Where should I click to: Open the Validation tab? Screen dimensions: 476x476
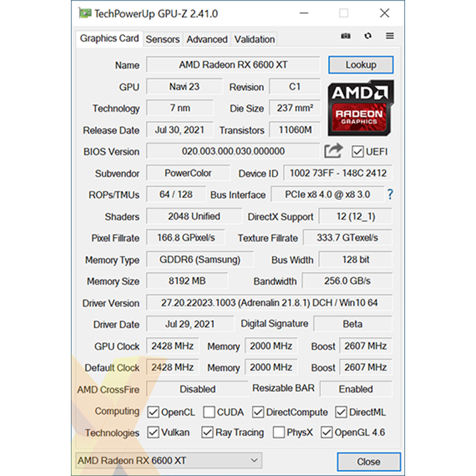click(x=254, y=39)
